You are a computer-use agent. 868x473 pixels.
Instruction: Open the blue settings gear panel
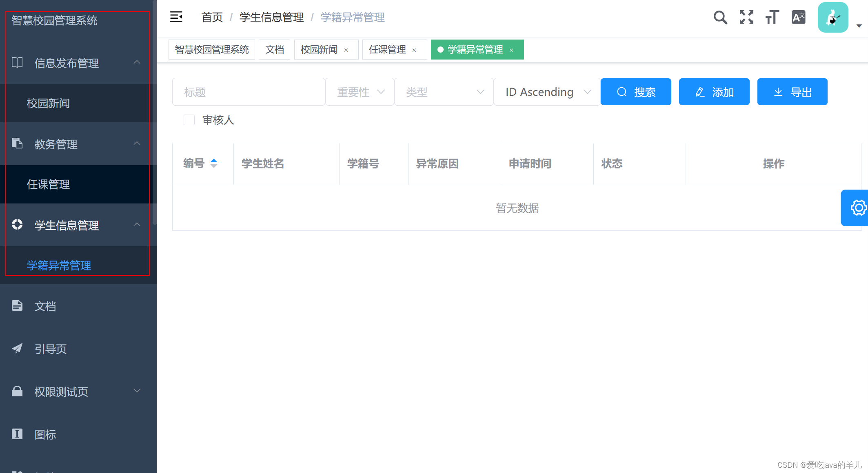(x=858, y=208)
